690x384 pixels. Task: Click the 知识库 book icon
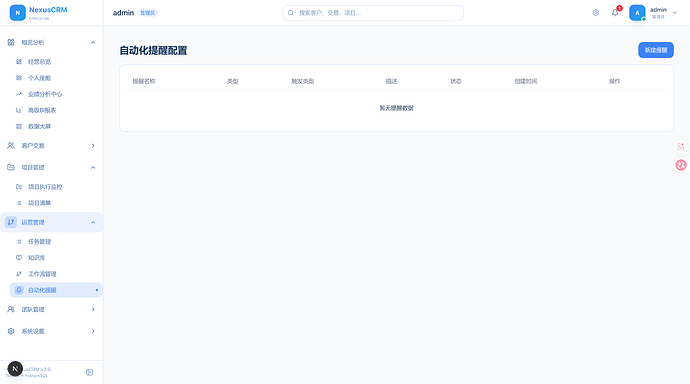click(x=19, y=258)
